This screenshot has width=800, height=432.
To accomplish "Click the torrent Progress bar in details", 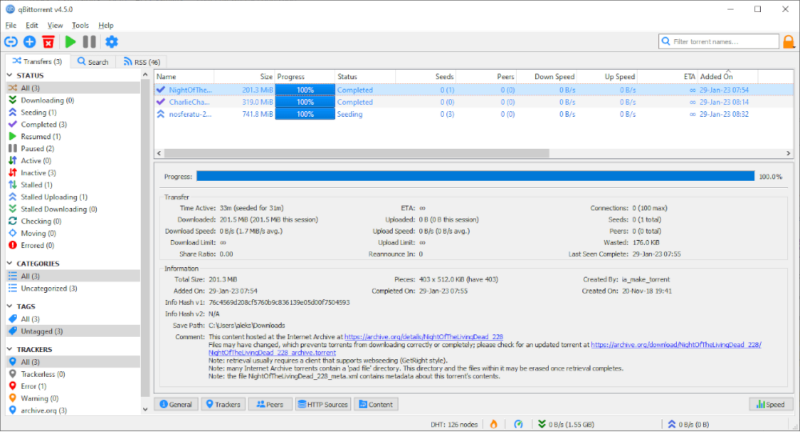I will click(x=475, y=176).
